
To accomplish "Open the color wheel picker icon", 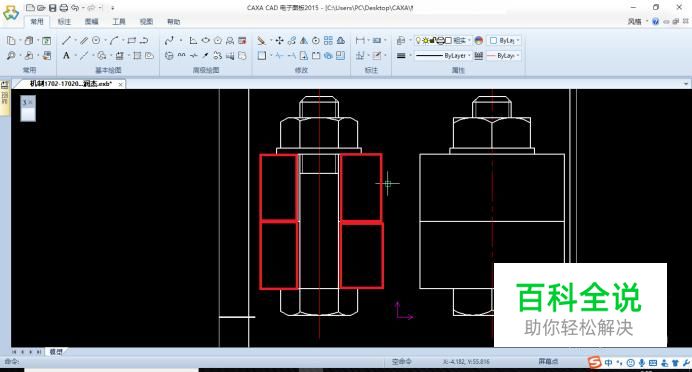I will point(479,41).
